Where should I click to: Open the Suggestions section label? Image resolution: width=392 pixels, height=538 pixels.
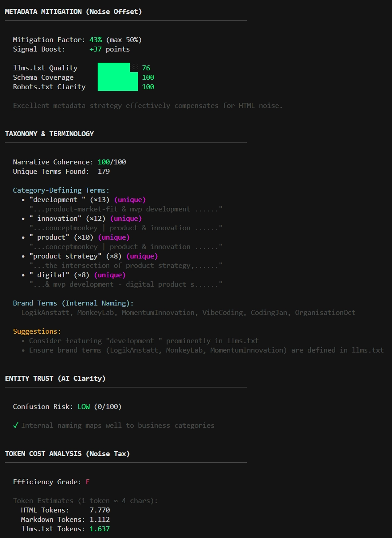29,331
